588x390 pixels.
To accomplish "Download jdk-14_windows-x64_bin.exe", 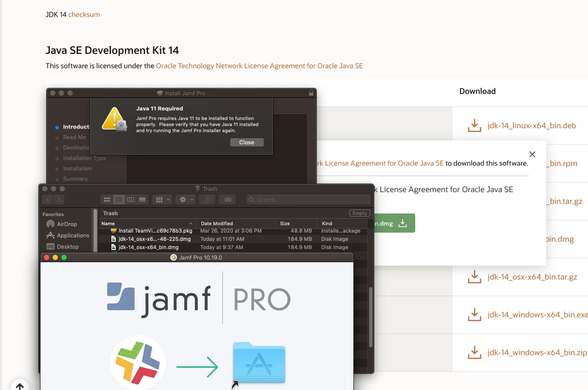I will [538, 315].
